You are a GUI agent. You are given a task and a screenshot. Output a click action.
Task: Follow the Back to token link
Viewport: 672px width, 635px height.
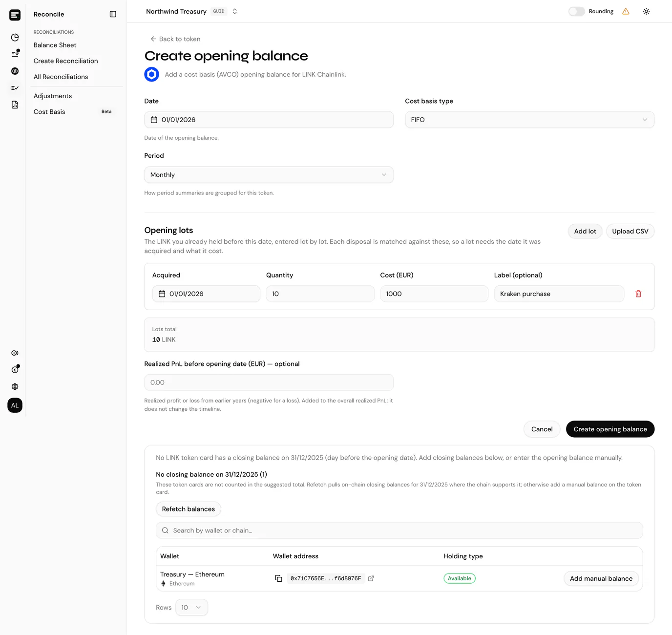(x=175, y=39)
